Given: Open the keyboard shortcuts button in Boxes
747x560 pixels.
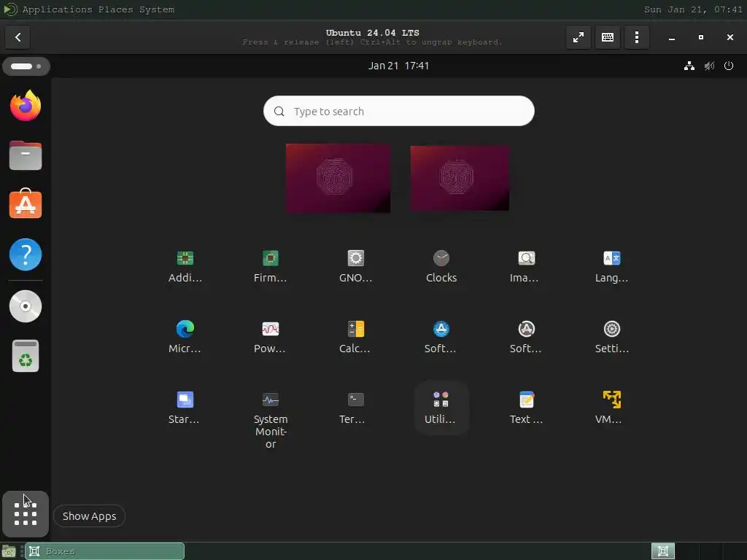Looking at the screenshot, I should [x=608, y=37].
